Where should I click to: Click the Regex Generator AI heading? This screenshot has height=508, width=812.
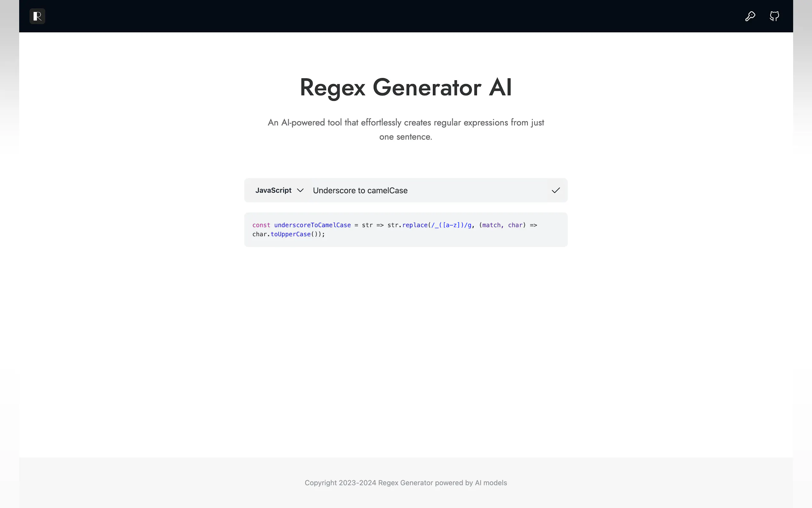pos(405,87)
